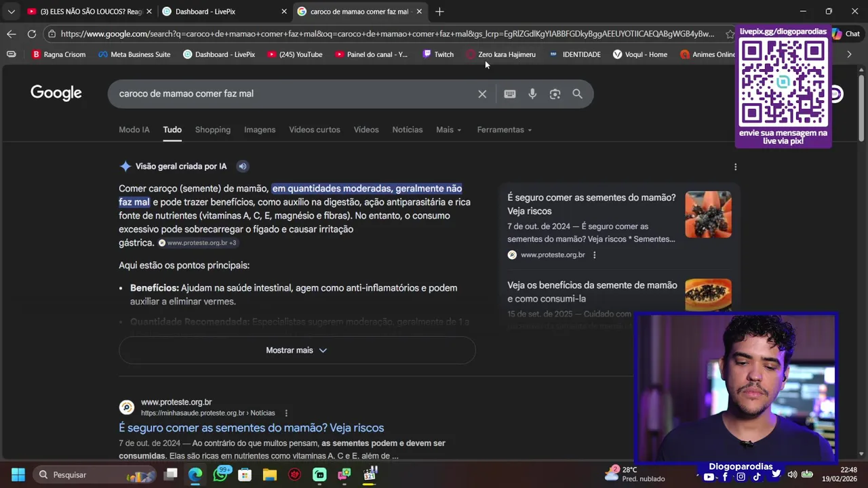Image resolution: width=868 pixels, height=488 pixels.
Task: Click inside the Google search query field
Action: pyautogui.click(x=295, y=94)
